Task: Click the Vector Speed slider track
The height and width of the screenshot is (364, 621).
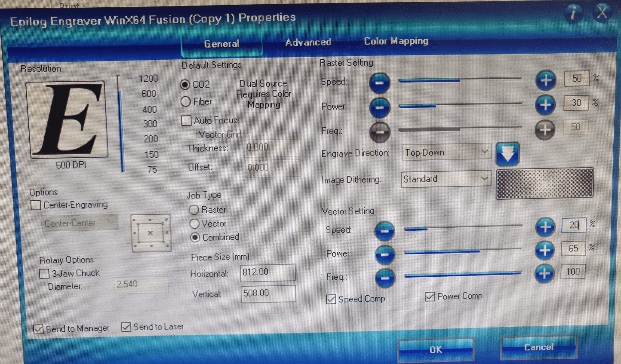Action: coord(463,227)
